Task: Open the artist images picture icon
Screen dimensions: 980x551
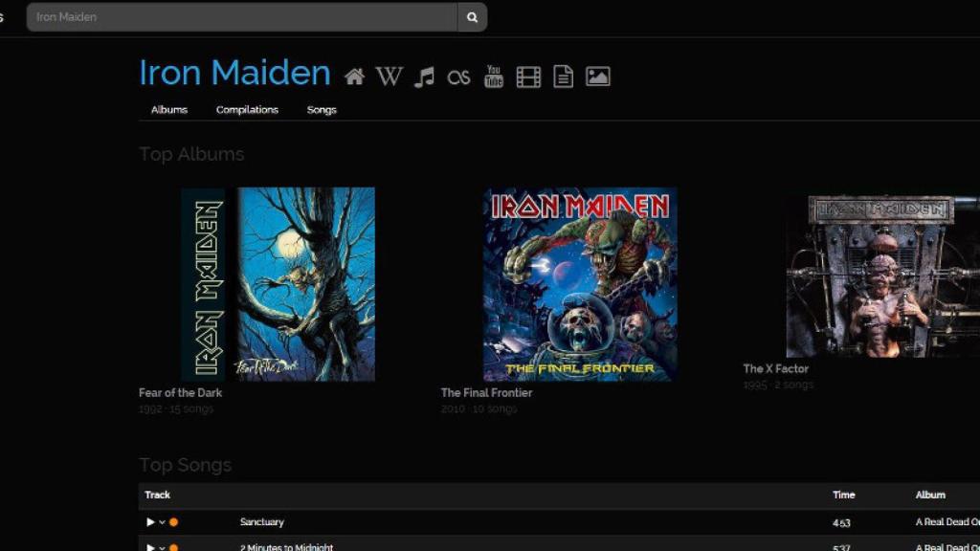Action: 598,77
